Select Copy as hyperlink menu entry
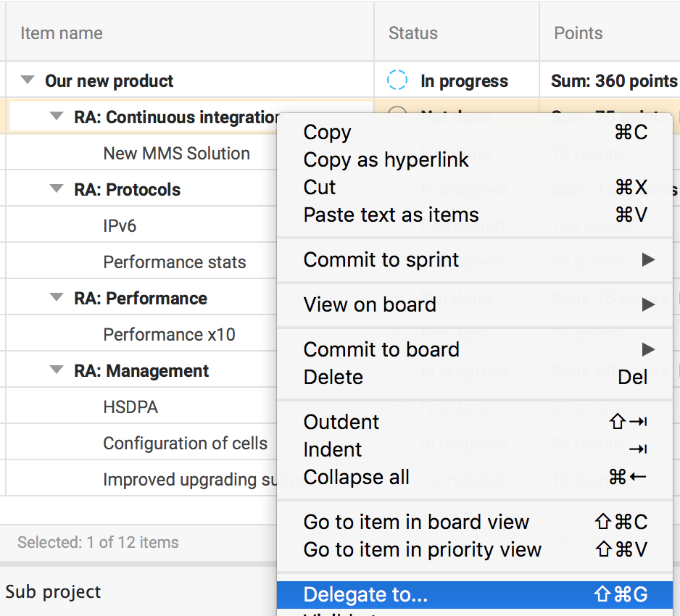 coord(386,159)
